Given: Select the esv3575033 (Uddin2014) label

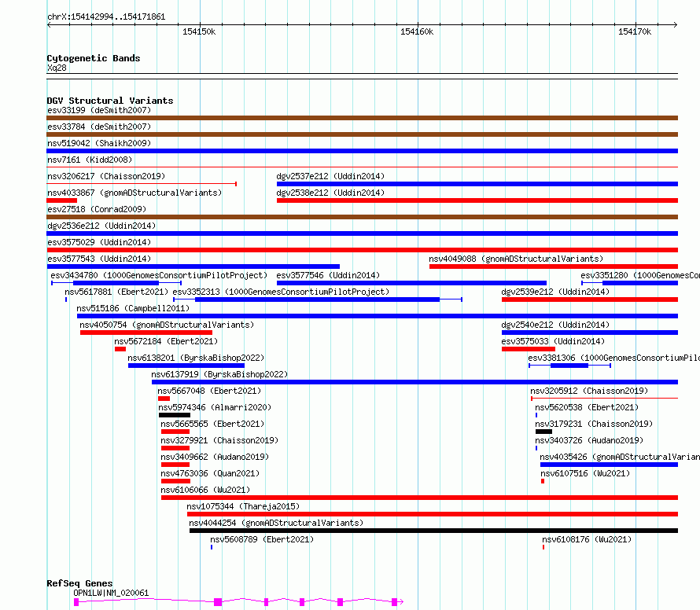Looking at the screenshot, I should (x=553, y=341).
